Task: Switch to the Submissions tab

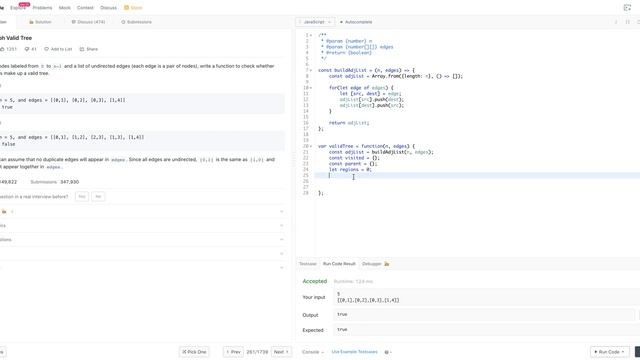Action: (136, 22)
